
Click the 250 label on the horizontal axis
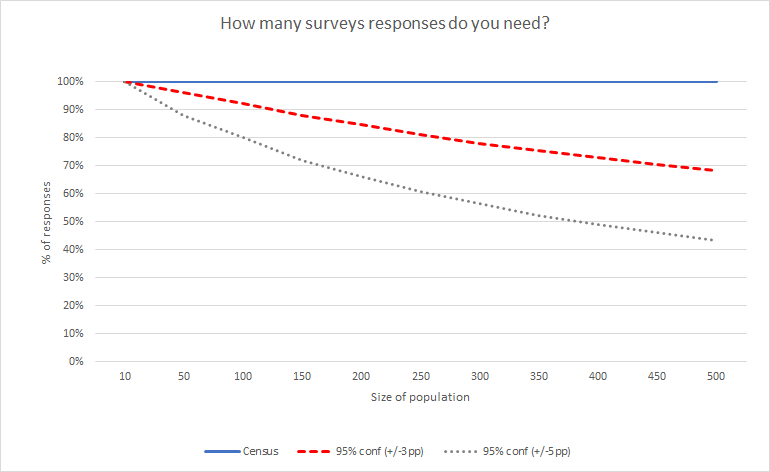tap(421, 375)
